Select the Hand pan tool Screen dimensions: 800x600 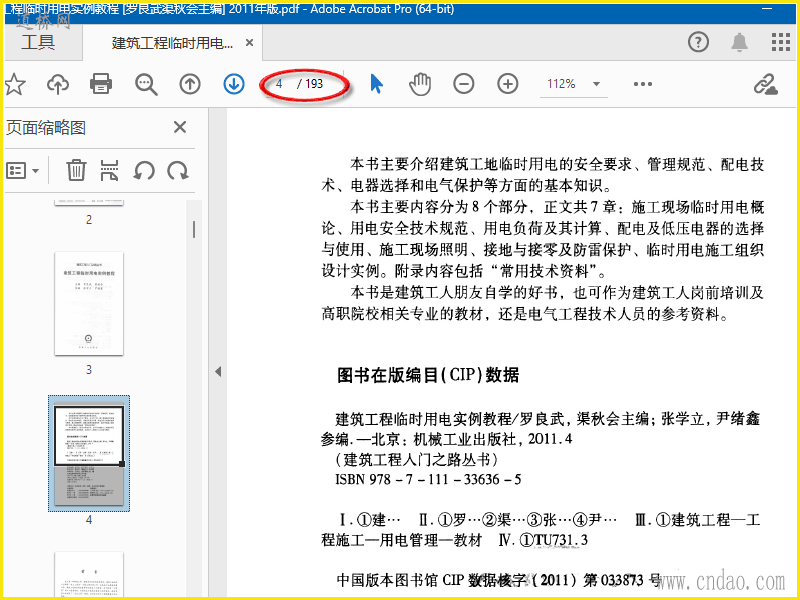420,84
